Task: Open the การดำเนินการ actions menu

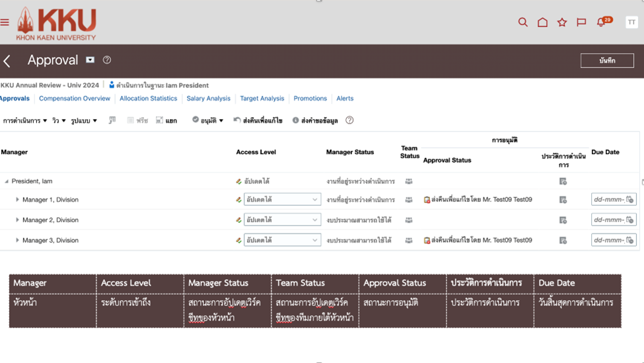Action: (24, 121)
